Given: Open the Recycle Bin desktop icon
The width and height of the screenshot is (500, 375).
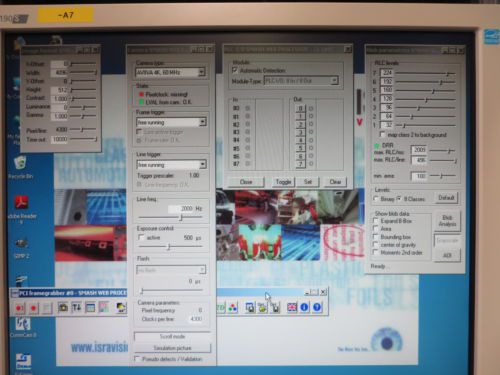Looking at the screenshot, I should click(x=21, y=163).
